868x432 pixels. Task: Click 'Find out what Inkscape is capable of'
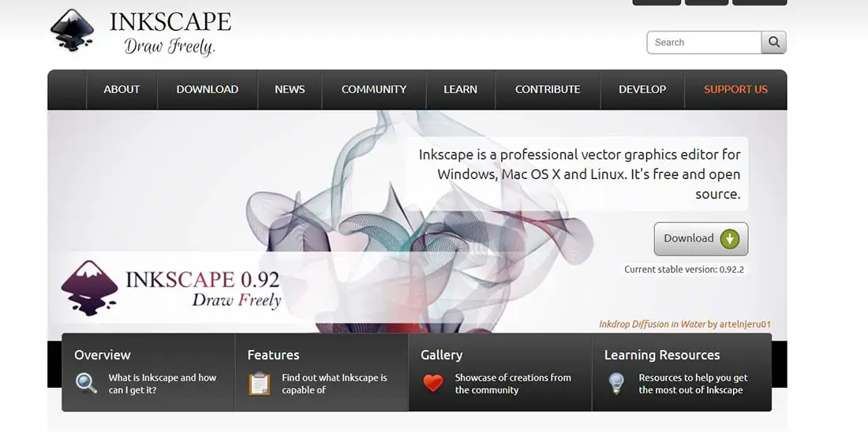335,384
